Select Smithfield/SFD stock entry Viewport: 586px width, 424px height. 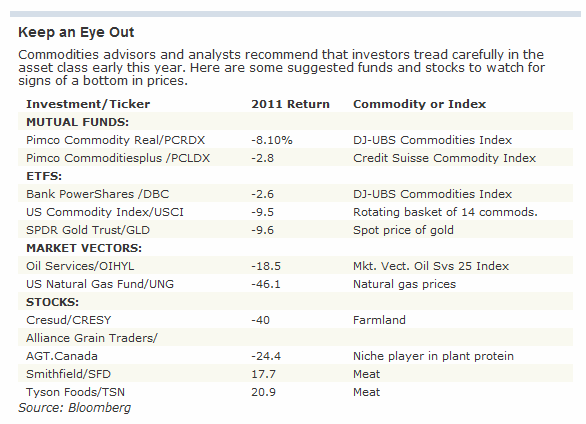(x=68, y=374)
